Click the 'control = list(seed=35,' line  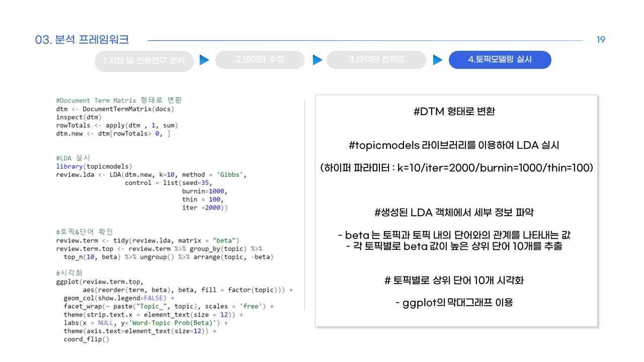pos(169,183)
